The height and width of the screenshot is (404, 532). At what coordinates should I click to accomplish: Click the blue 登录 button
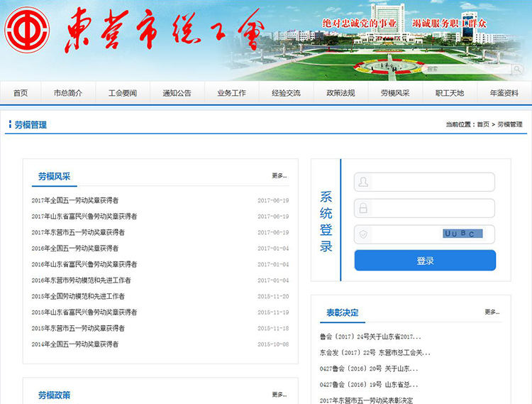[425, 261]
